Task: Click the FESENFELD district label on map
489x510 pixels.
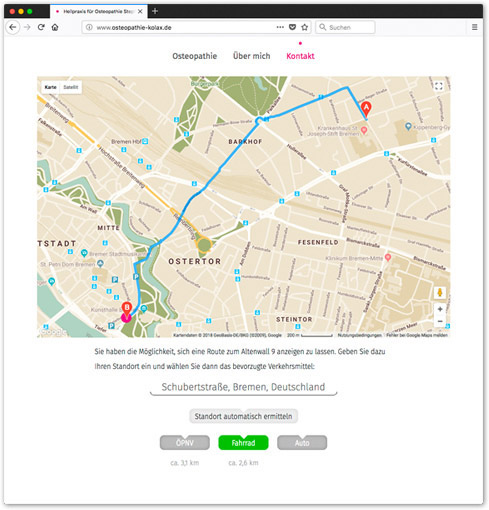Action: (318, 242)
